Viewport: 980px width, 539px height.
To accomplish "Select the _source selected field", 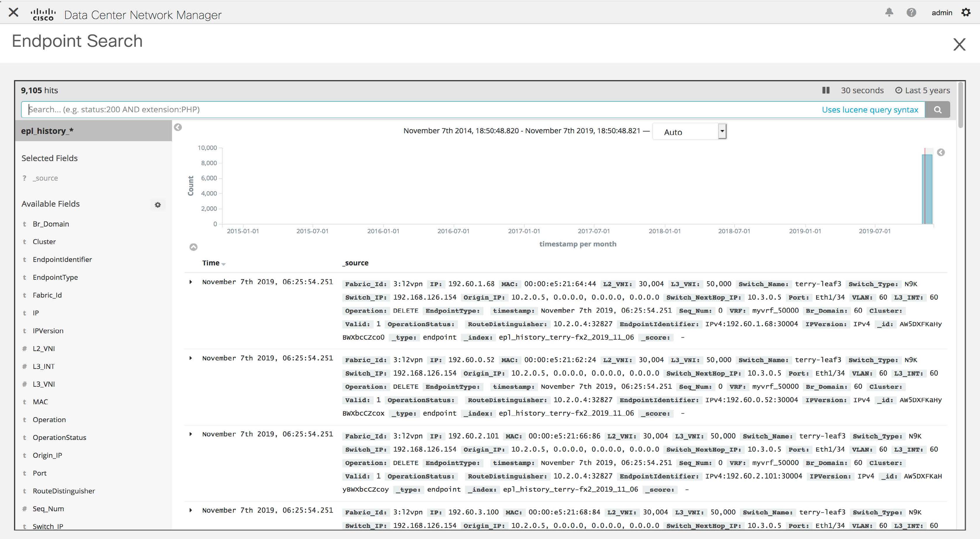I will [45, 178].
